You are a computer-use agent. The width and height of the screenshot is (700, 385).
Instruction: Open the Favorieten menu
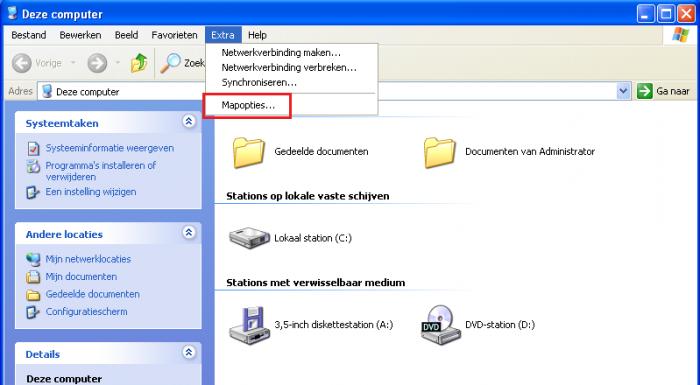pos(175,35)
